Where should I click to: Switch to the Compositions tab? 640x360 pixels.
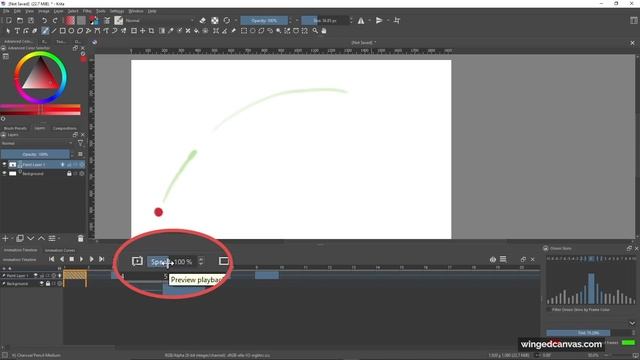click(x=64, y=128)
